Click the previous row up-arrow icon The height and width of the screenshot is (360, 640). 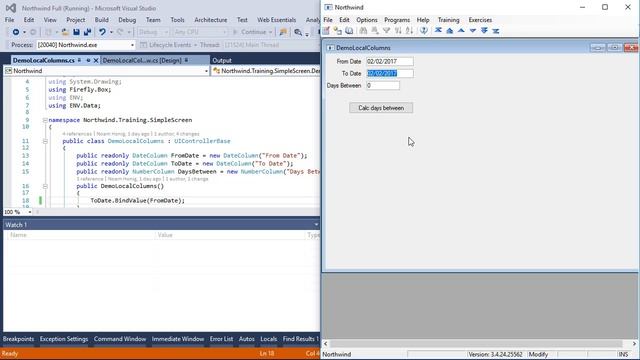pyautogui.click(x=461, y=31)
